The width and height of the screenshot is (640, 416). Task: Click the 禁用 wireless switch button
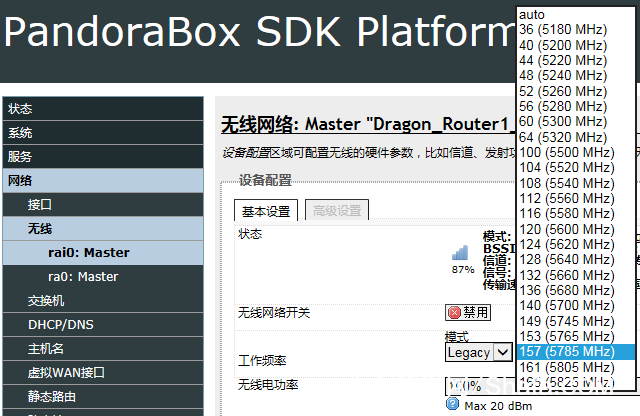point(468,313)
